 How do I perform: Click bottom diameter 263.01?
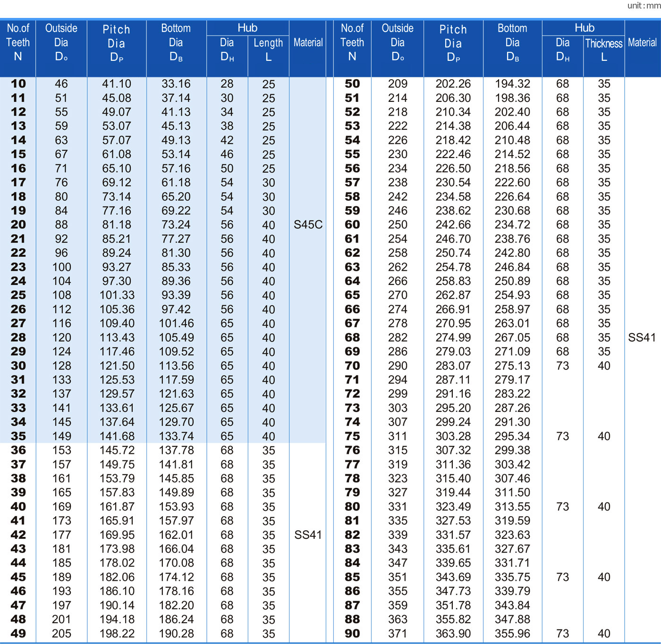point(512,323)
